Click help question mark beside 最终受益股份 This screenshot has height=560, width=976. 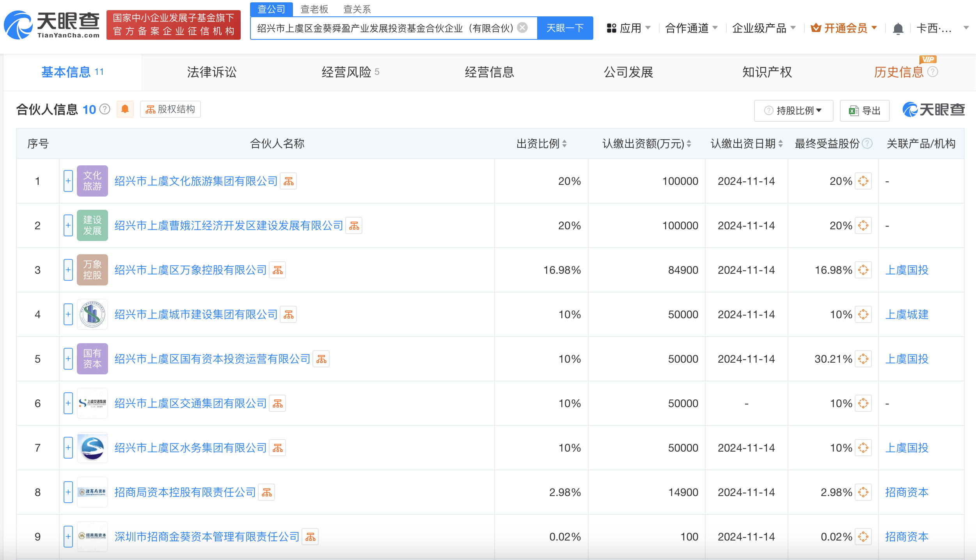click(867, 144)
